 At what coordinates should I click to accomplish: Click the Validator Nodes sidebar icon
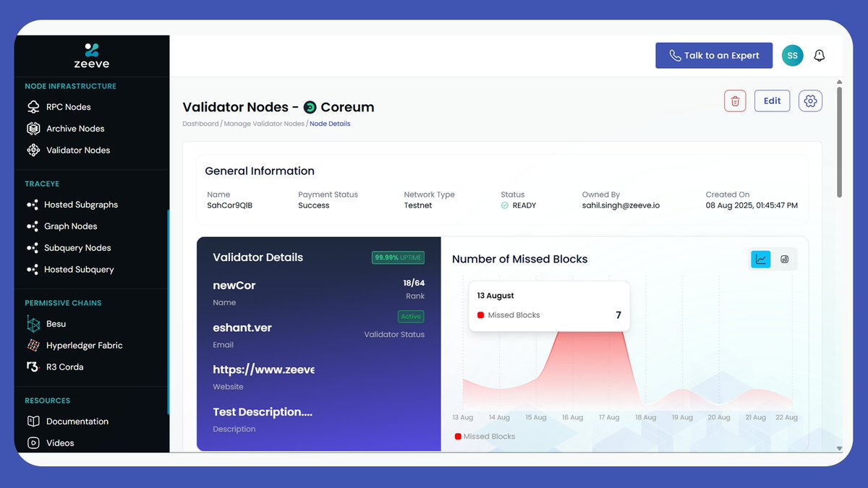click(x=33, y=150)
